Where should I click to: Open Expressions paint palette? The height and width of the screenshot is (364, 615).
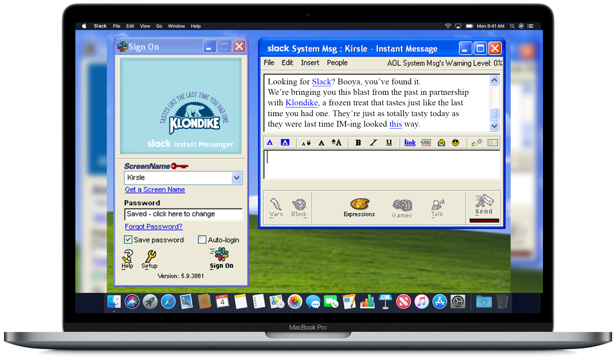(x=359, y=207)
